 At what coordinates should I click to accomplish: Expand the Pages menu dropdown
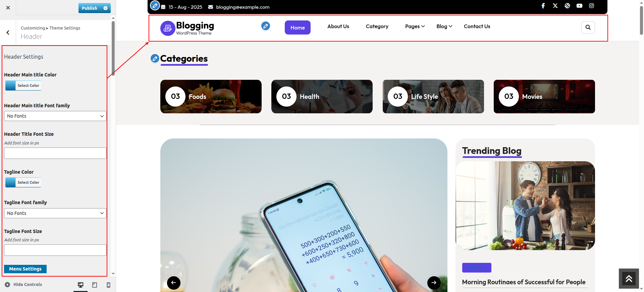tap(415, 26)
